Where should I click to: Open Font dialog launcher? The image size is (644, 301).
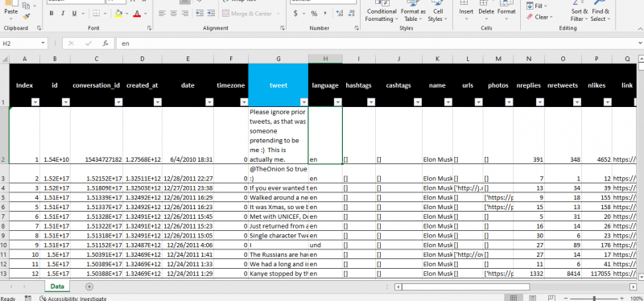click(x=149, y=28)
